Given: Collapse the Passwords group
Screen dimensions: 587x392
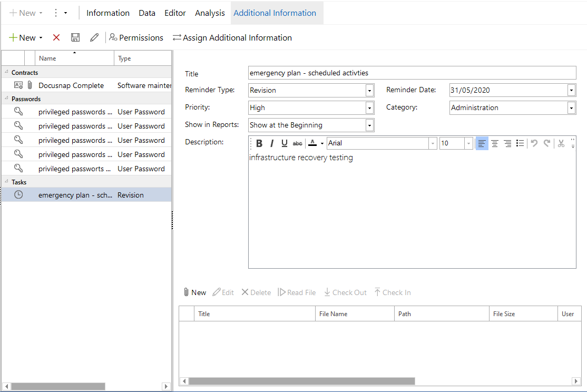Looking at the screenshot, I should (6, 97).
